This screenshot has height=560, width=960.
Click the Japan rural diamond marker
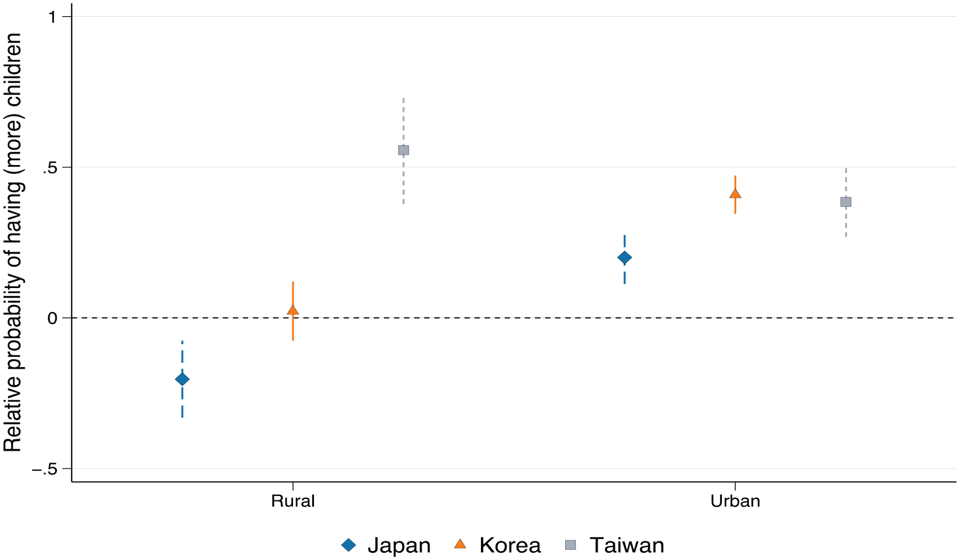pos(182,379)
